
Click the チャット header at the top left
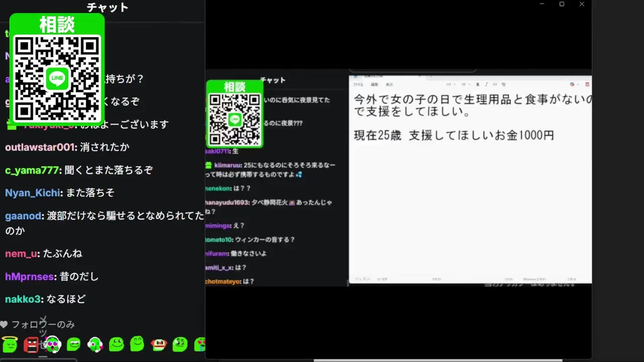[x=108, y=7]
